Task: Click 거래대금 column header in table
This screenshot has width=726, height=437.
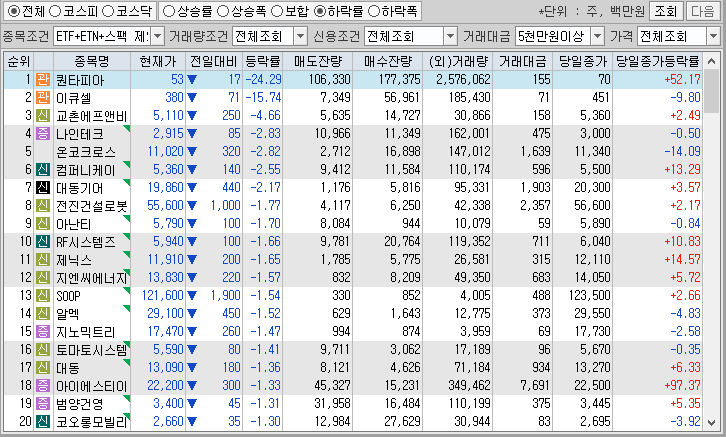Action: click(x=523, y=61)
